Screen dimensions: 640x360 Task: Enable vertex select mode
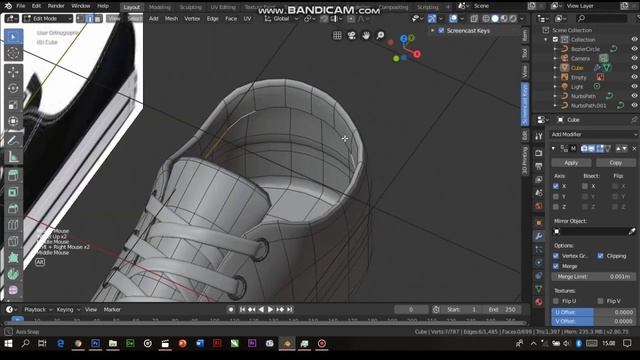pos(81,19)
